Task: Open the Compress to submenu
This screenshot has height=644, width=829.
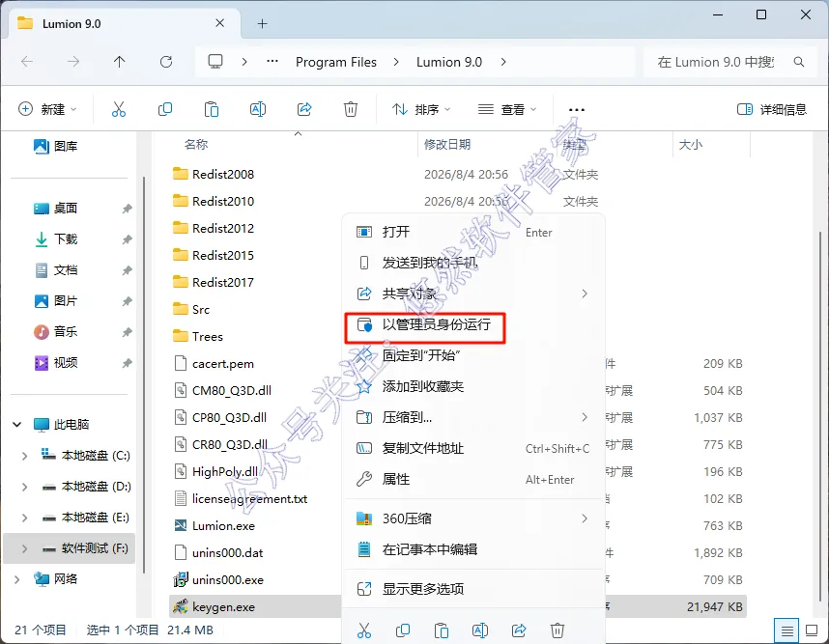Action: click(472, 417)
